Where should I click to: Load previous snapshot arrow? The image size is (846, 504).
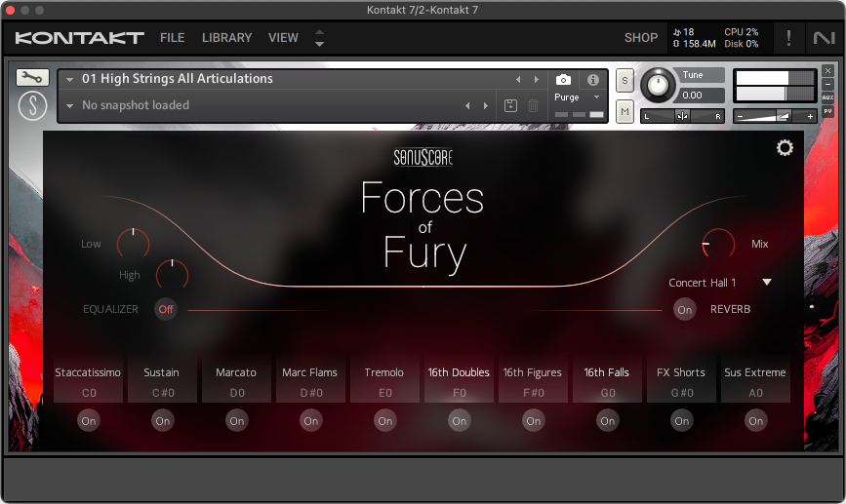(467, 105)
